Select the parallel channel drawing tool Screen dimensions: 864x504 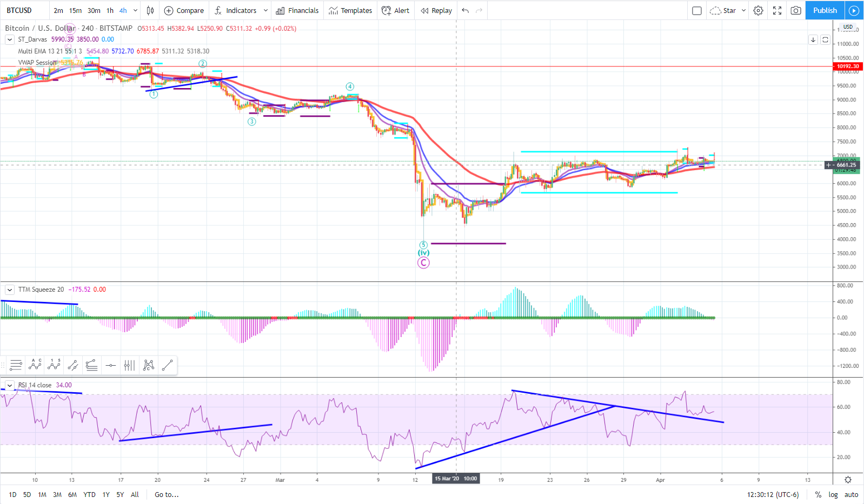73,366
